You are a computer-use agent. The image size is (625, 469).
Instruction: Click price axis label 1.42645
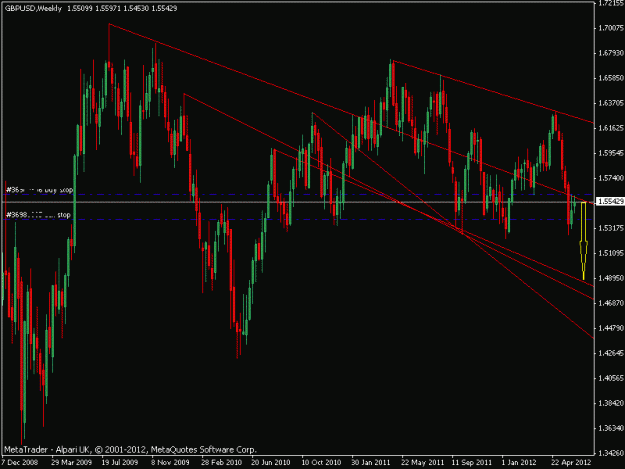tap(611, 353)
